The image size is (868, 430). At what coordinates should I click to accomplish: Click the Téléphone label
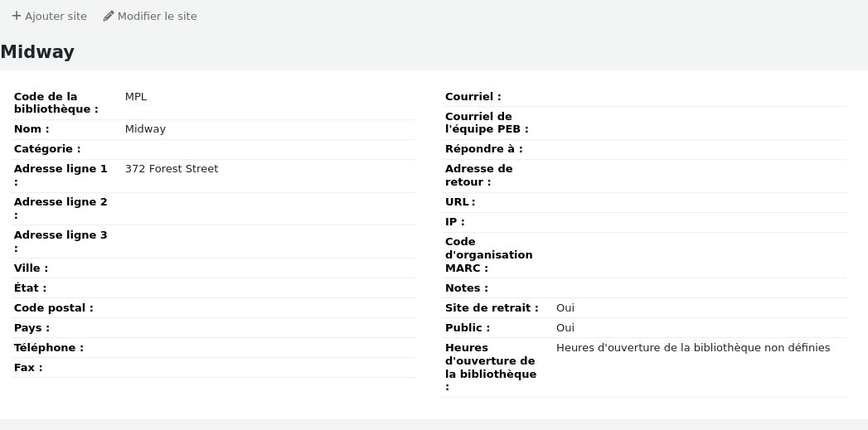click(x=49, y=348)
